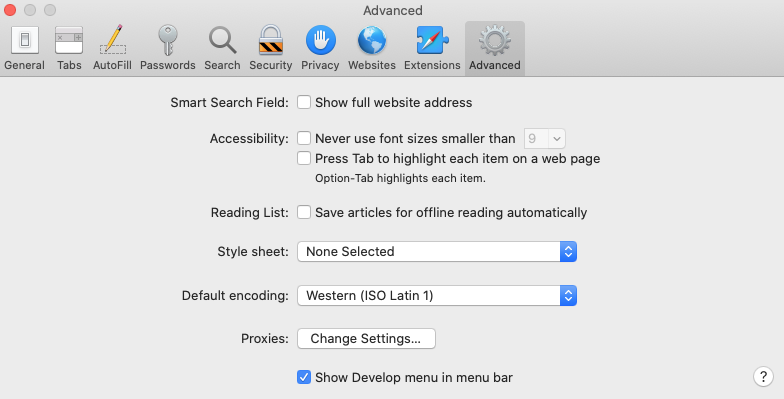Open the Search magnifier pane
This screenshot has width=784, height=399.
[222, 48]
